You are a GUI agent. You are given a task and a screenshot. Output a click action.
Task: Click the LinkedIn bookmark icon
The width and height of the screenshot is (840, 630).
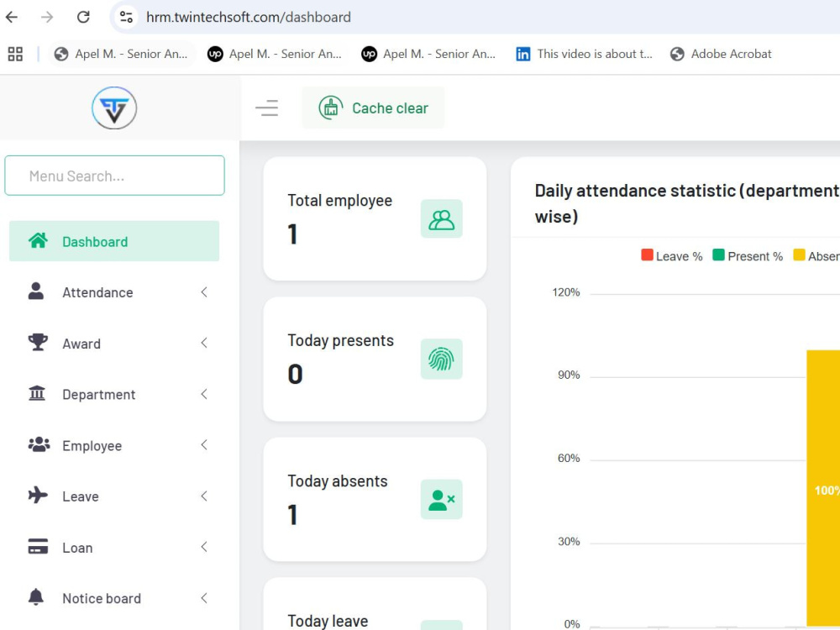(x=522, y=54)
